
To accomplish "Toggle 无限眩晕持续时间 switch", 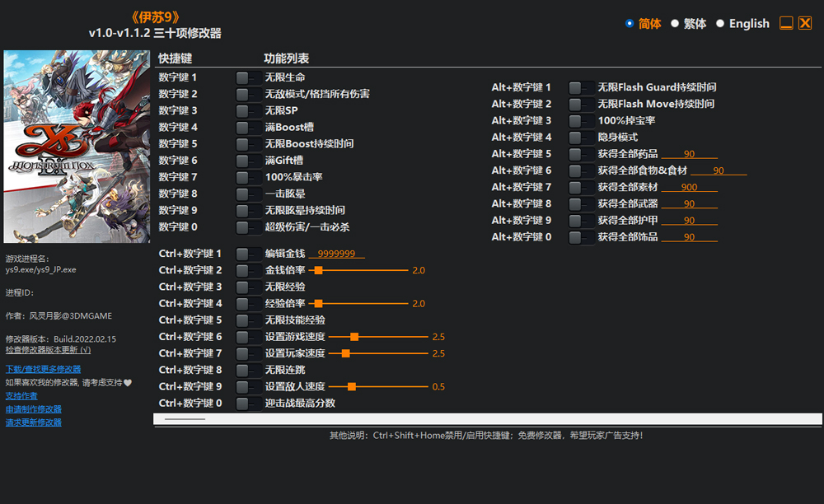I will click(248, 211).
